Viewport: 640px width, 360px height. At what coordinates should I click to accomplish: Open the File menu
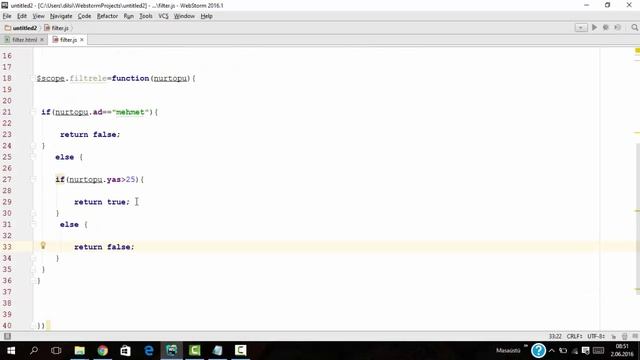[7, 16]
